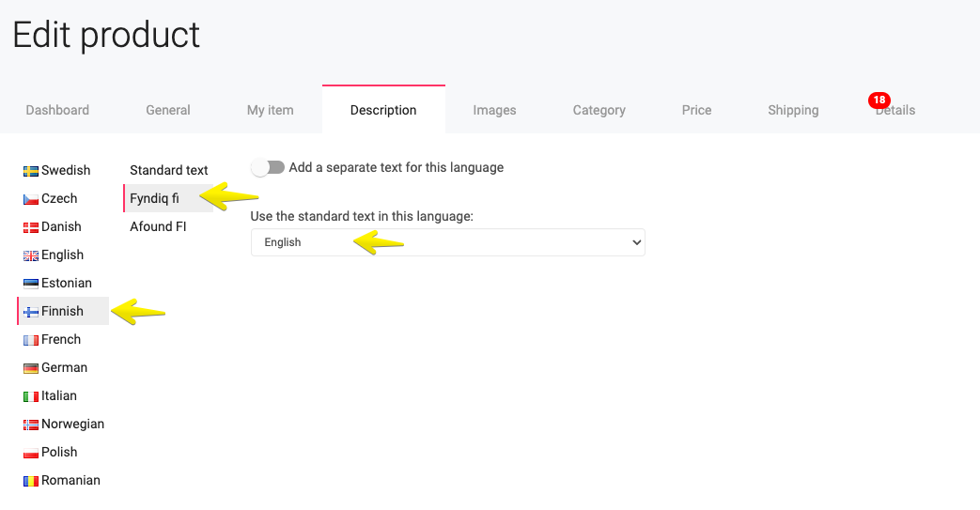This screenshot has width=980, height=510.
Task: Pick English in the language list
Action: point(62,255)
